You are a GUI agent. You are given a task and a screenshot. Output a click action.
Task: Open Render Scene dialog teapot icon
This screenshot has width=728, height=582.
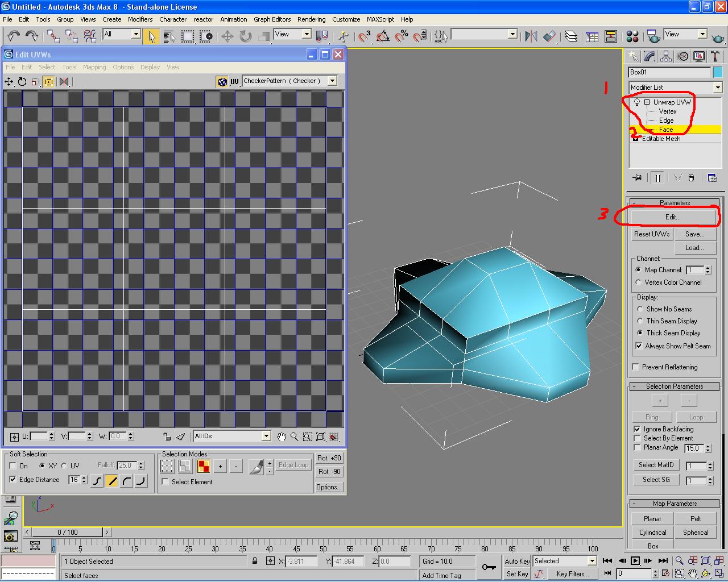click(653, 36)
